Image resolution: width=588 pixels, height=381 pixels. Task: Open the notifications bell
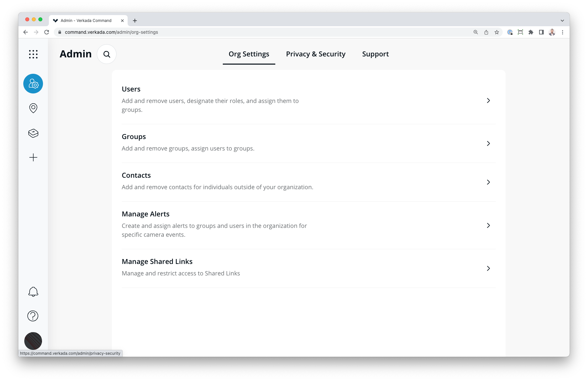pos(33,292)
